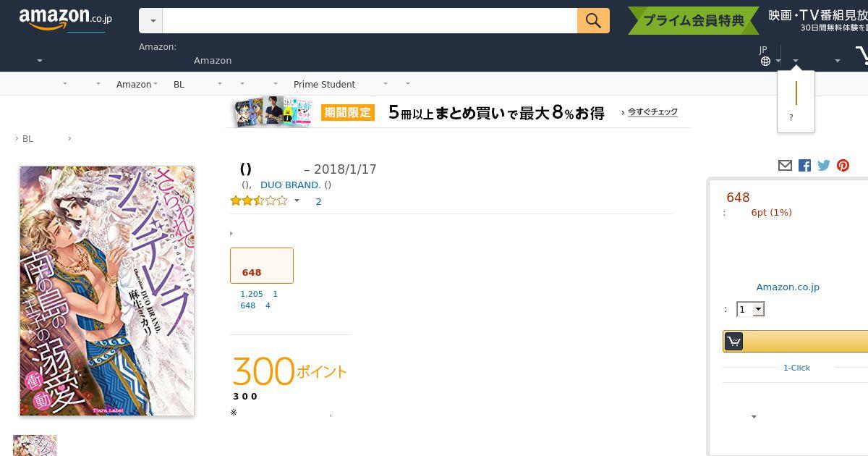
Task: Select the small cover thumbnail below
Action: 35,445
